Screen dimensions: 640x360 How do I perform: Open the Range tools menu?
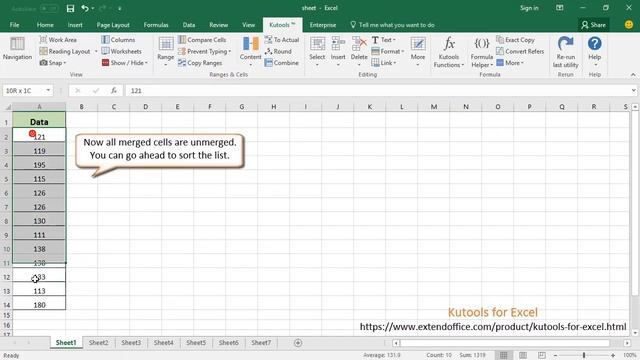pyautogui.click(x=166, y=52)
